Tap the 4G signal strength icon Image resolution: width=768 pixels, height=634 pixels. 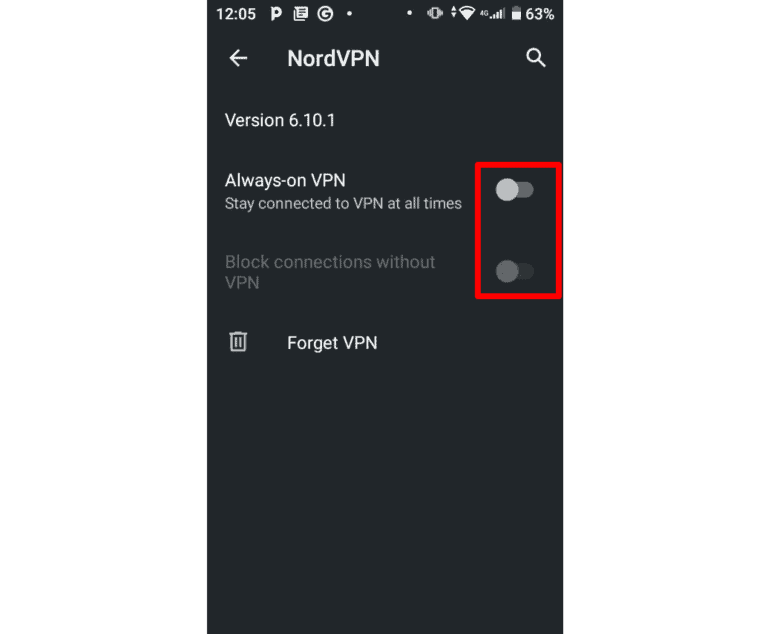tap(492, 13)
